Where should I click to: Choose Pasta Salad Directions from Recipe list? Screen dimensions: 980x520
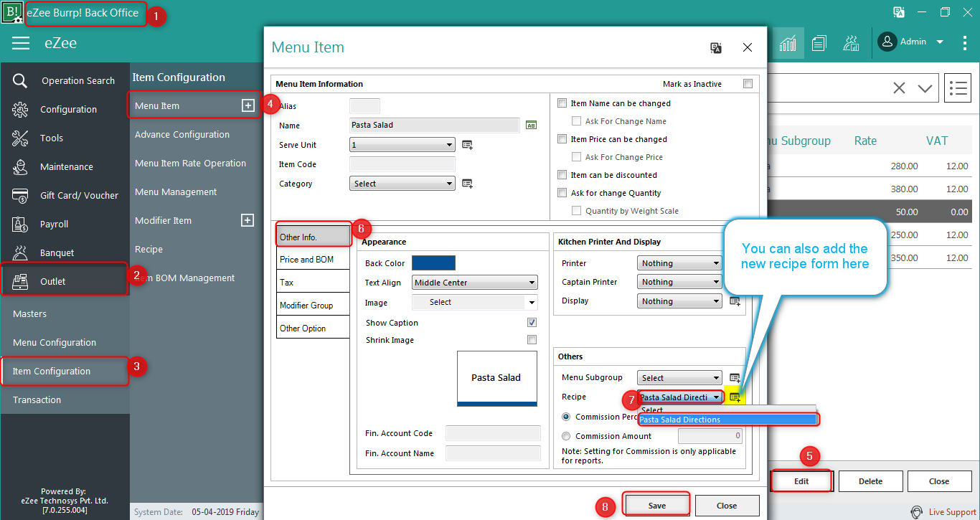(x=727, y=420)
